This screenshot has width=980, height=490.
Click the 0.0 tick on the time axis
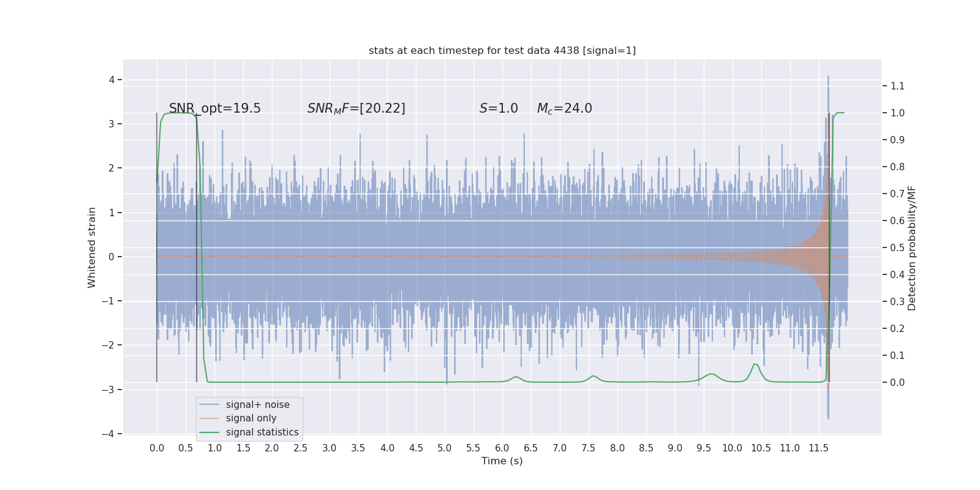(157, 448)
